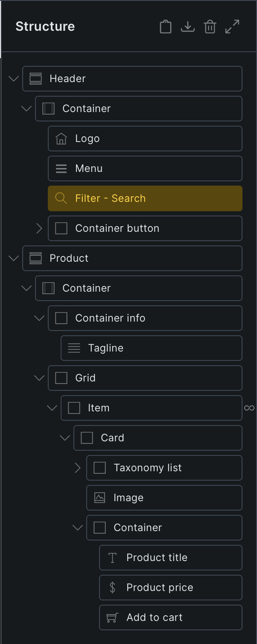Screen dimensions: 257x644
Task: Click the expand panel arrows icon
Action: (x=232, y=27)
